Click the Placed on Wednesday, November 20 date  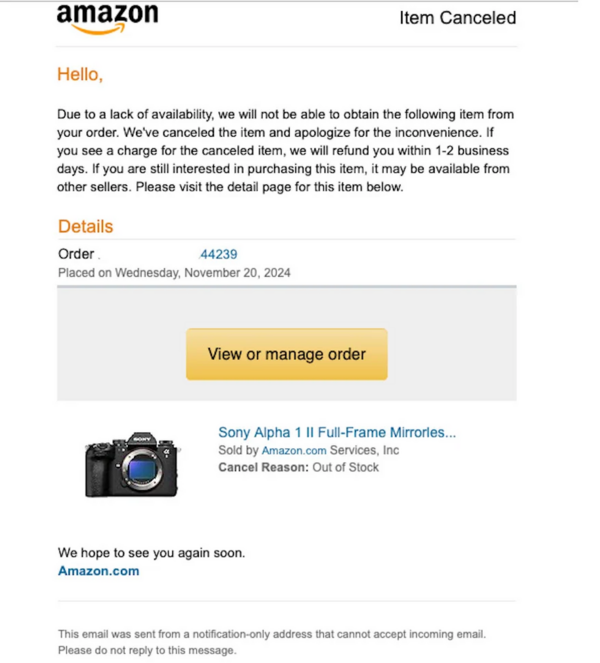tap(174, 273)
